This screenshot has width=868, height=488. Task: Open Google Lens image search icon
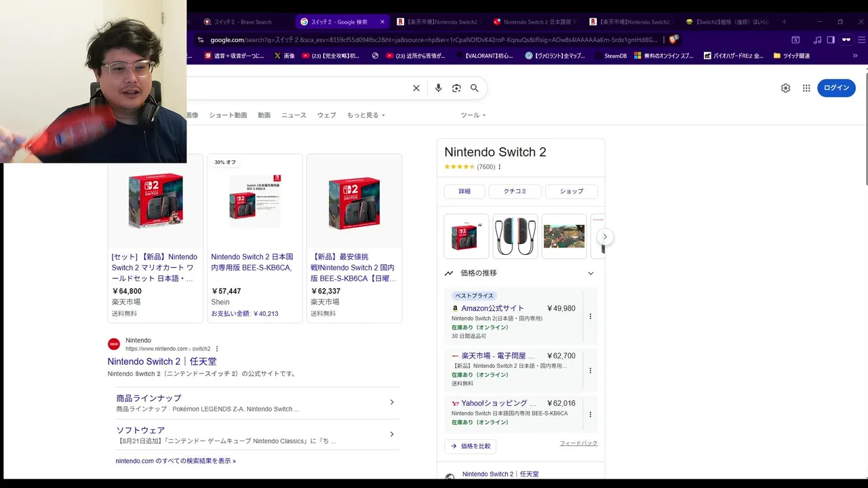point(456,88)
